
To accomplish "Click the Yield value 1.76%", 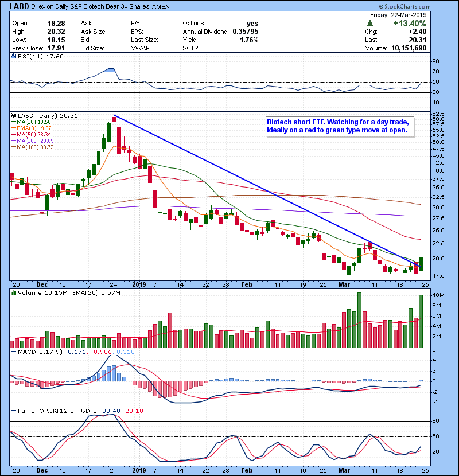I will (249, 40).
